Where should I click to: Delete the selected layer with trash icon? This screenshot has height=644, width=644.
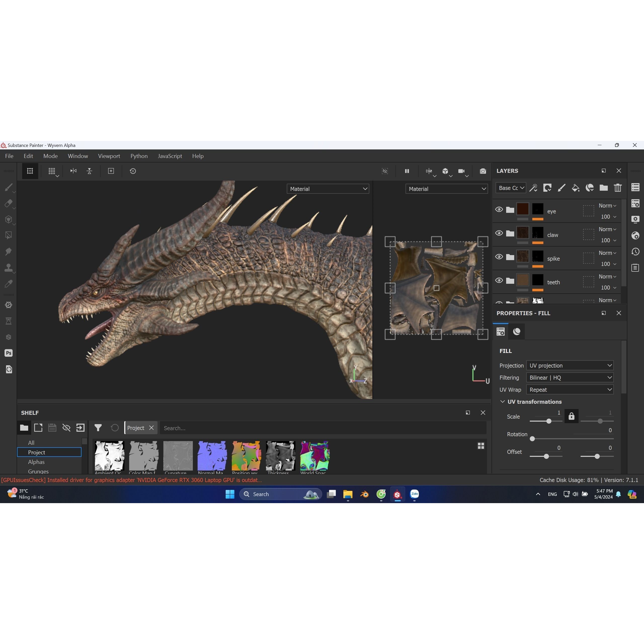click(618, 188)
